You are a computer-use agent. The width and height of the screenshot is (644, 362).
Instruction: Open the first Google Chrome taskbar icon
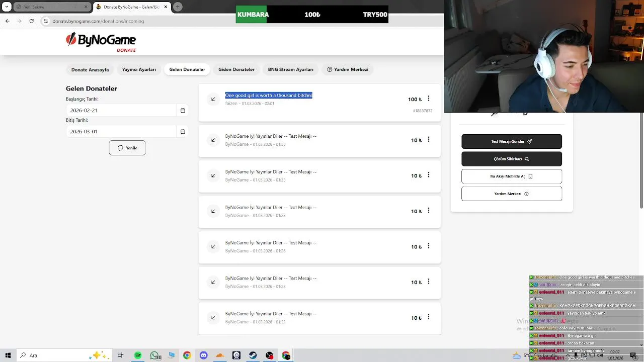[187, 355]
